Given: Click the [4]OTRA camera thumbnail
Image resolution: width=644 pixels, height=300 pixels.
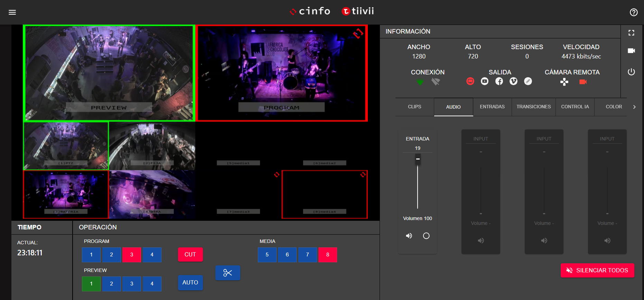Looking at the screenshot, I should [152, 194].
